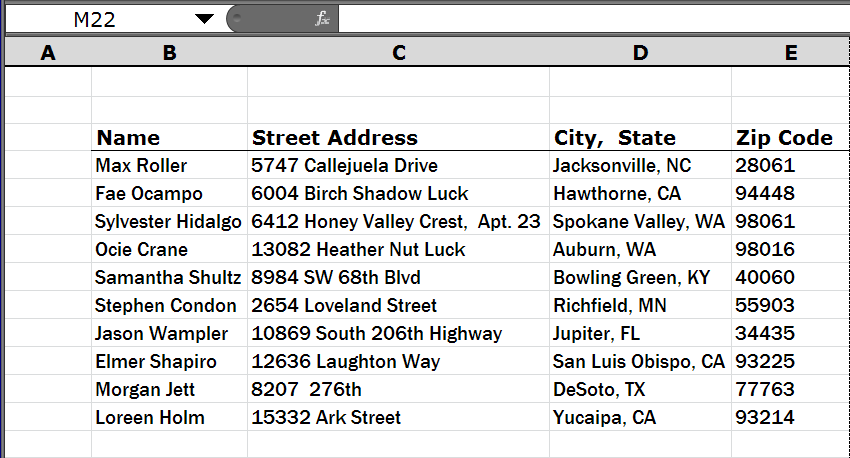Select address 8984 SW 68th Blvd
Viewport: 850px width, 458px height.
398,278
